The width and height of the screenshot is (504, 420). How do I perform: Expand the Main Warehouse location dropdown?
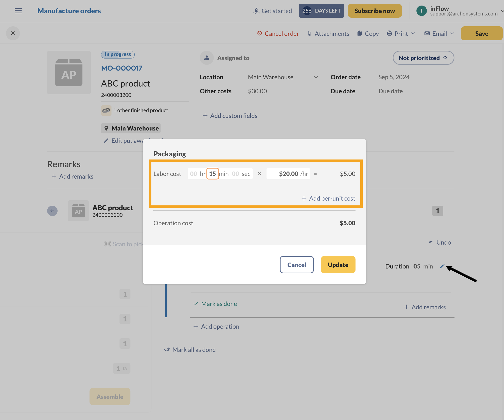click(x=316, y=77)
